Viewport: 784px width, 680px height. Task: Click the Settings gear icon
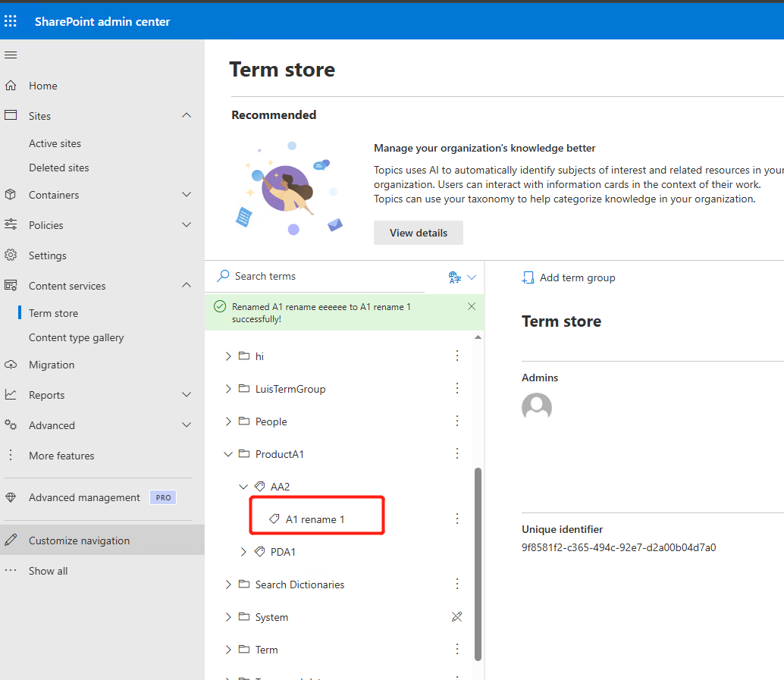(x=11, y=255)
